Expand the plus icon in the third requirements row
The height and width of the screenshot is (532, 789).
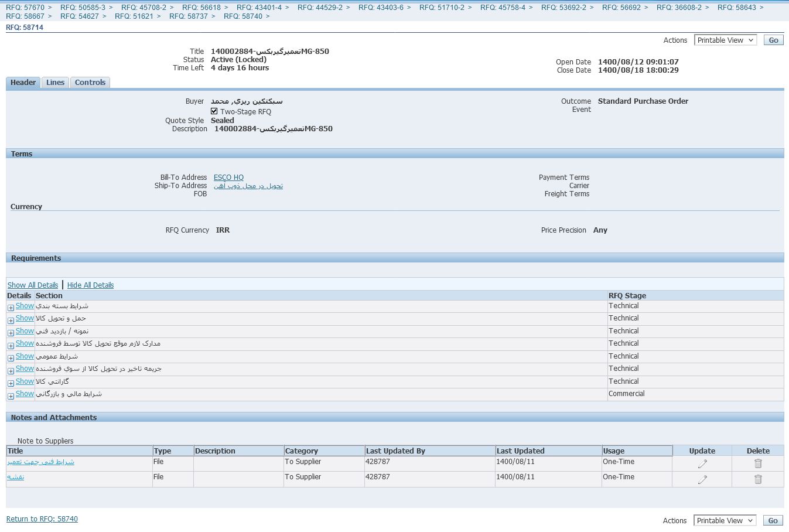(11, 333)
